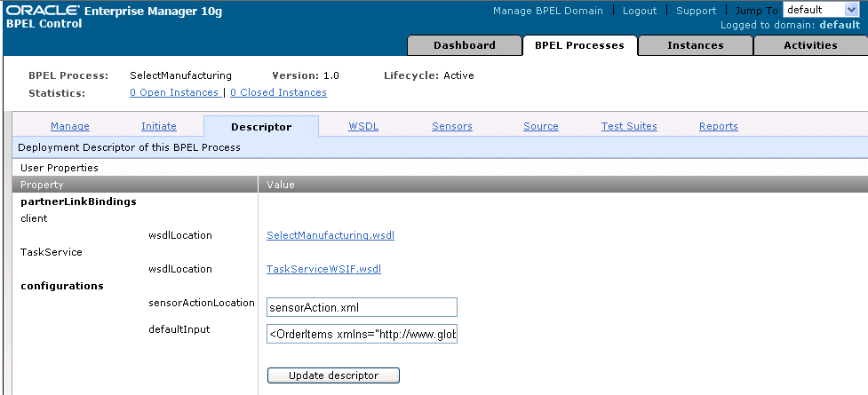Select the partnerLinkBindings heading text
The image size is (868, 395).
tap(78, 201)
